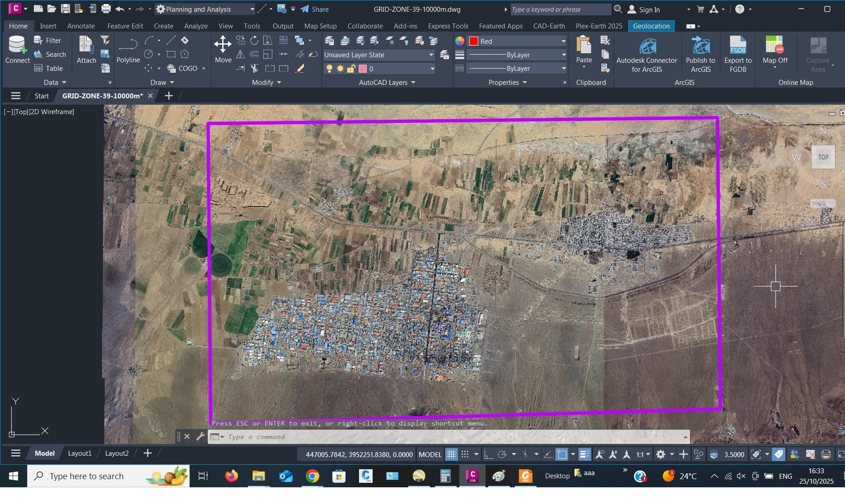Open the Layout1 tab

[79, 453]
